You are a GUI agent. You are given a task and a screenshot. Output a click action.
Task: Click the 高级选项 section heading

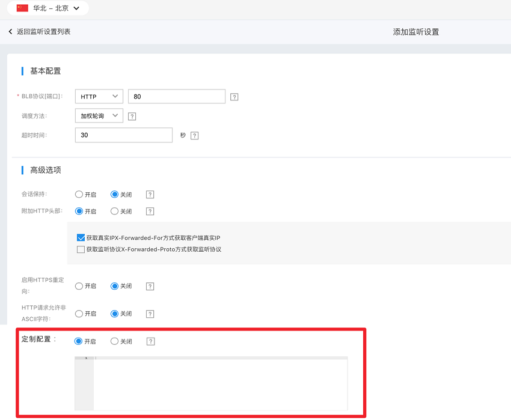(46, 170)
